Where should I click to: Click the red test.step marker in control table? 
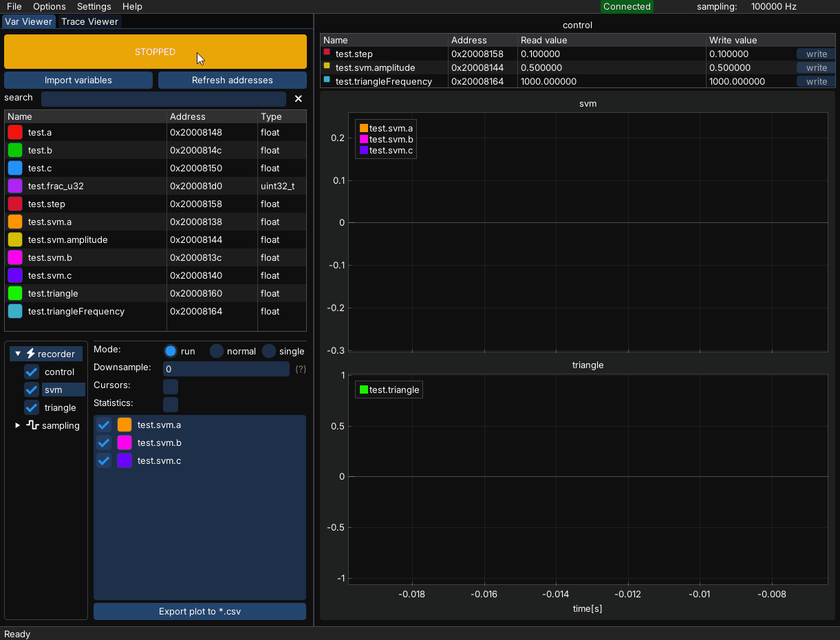[327, 52]
